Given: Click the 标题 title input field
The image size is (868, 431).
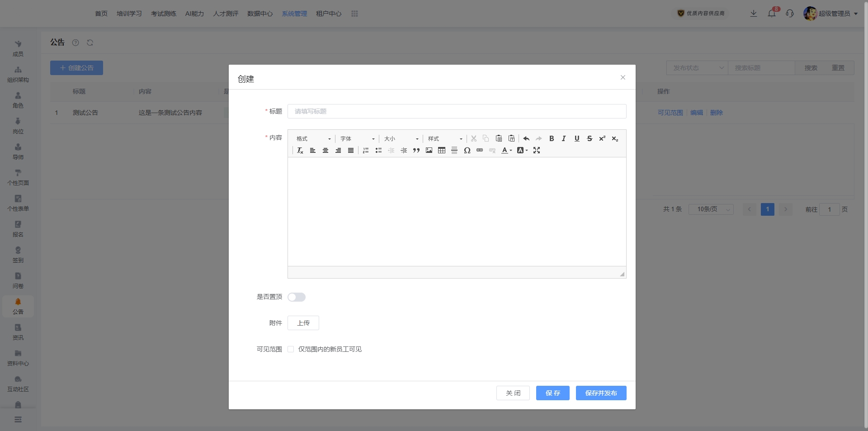Looking at the screenshot, I should point(457,111).
